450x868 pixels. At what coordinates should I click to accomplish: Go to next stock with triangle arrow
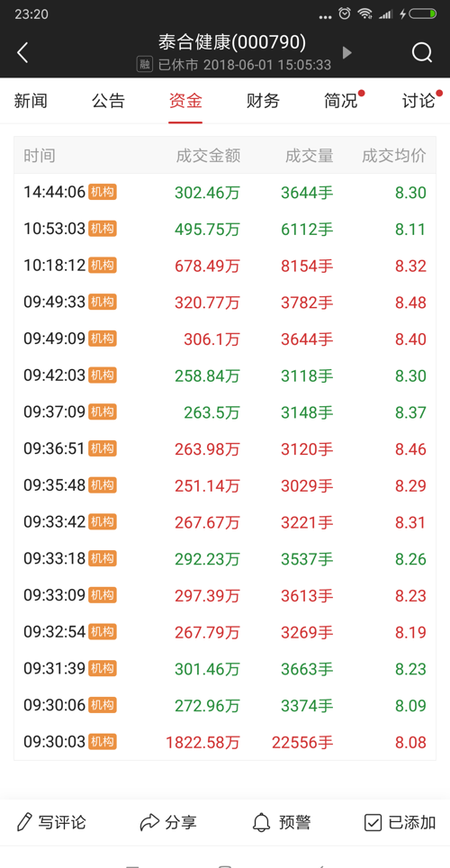point(347,52)
